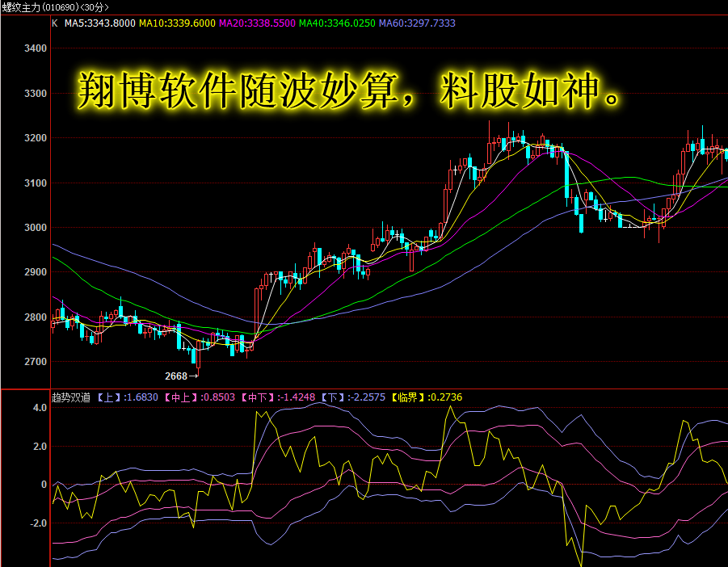Click the 2900 price axis label

(36, 272)
